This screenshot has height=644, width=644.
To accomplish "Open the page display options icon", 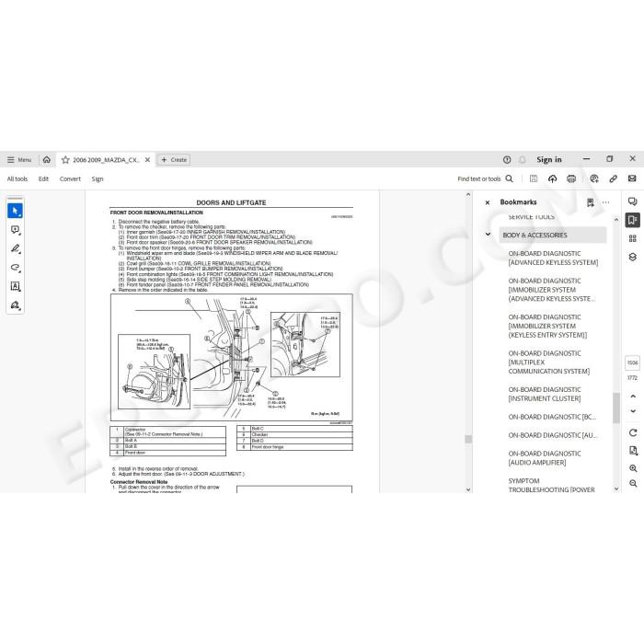I will (x=633, y=451).
